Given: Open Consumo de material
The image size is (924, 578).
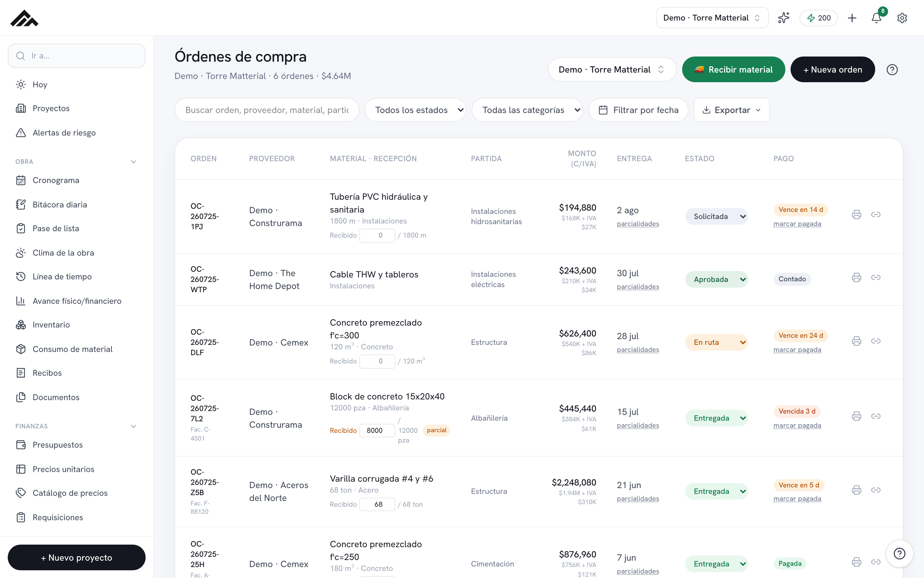Looking at the screenshot, I should [76, 349].
